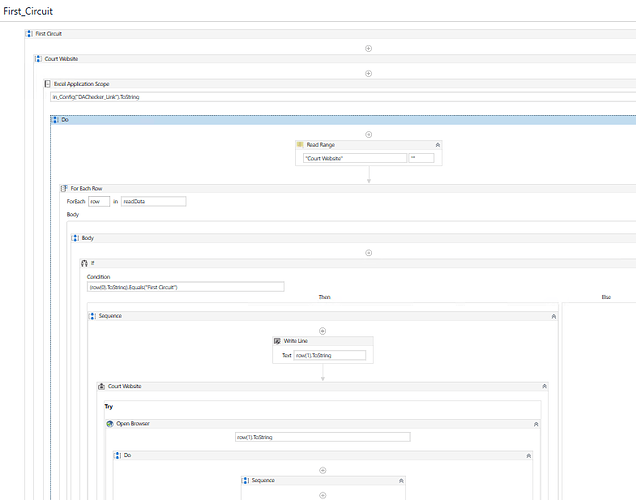Add activity via plus under Court Website header

click(x=368, y=74)
